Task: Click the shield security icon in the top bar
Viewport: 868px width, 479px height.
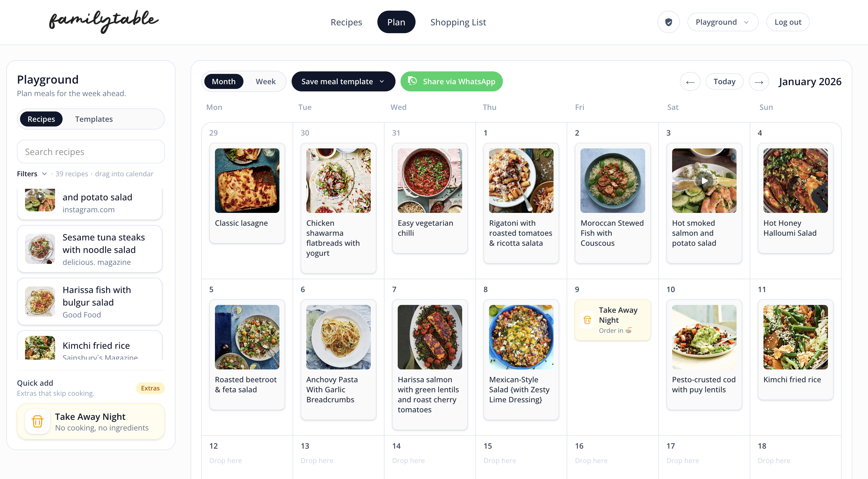Action: [668, 22]
